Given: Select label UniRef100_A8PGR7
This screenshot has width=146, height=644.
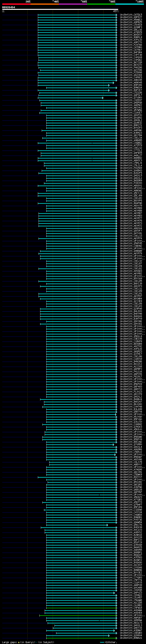Looking at the screenshot, I should point(131,618).
